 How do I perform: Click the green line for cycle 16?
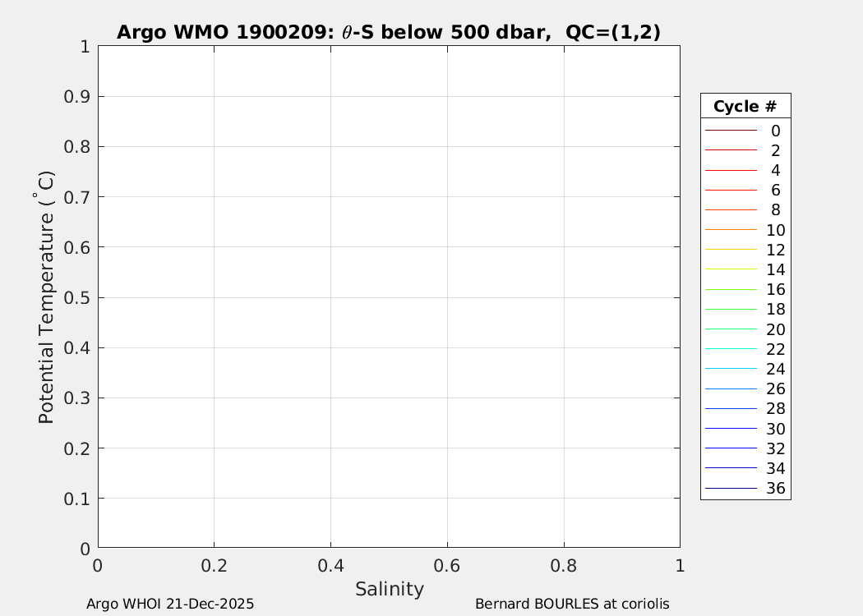coord(730,290)
